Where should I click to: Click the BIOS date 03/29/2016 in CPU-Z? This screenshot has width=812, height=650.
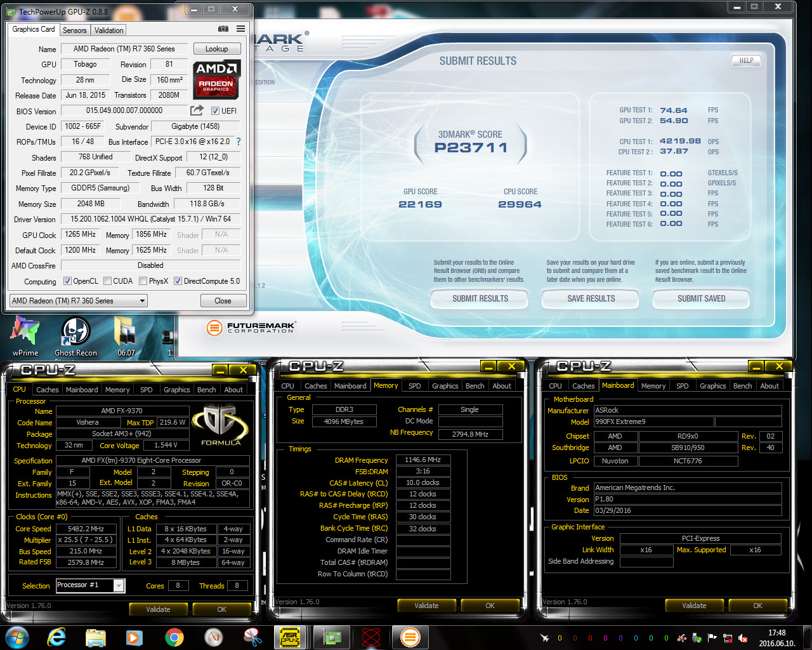pos(688,510)
